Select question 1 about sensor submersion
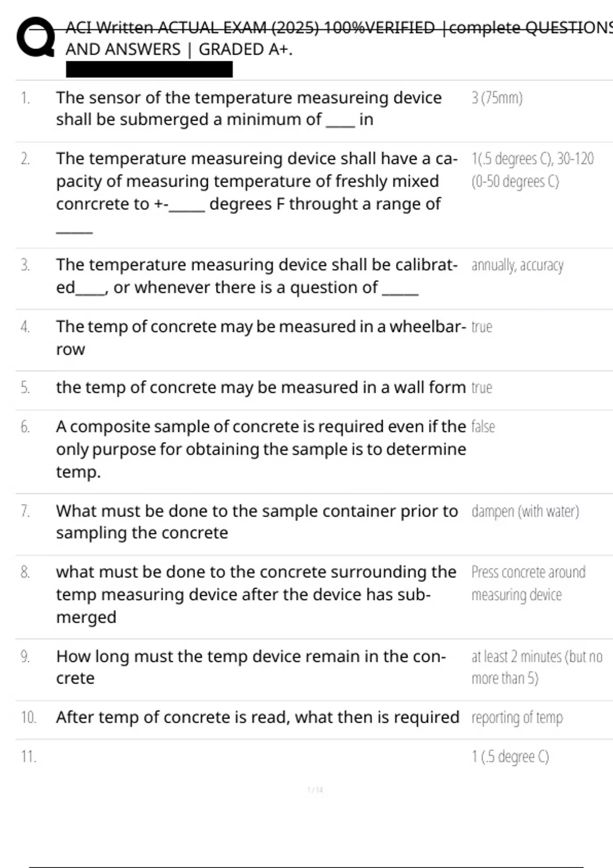Viewport: 613px width, 868px height. [249, 108]
